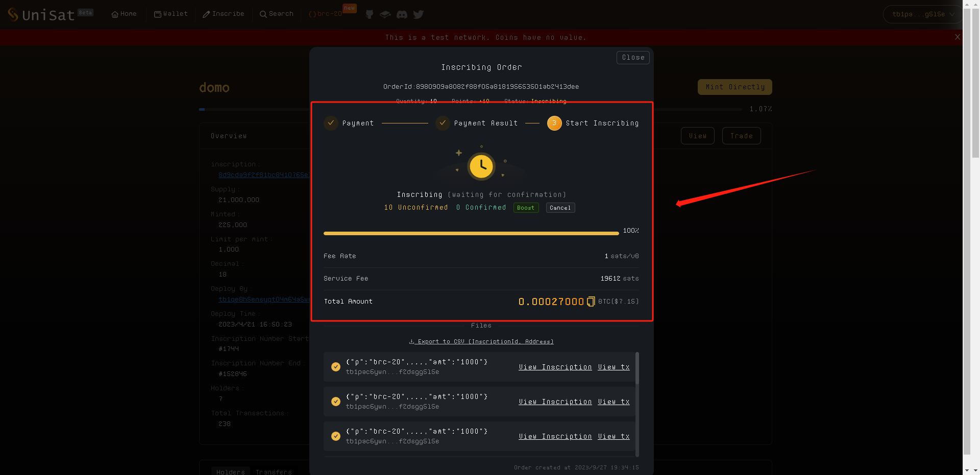Open the Inscribe menu item
This screenshot has width=980, height=475.
tap(224, 14)
